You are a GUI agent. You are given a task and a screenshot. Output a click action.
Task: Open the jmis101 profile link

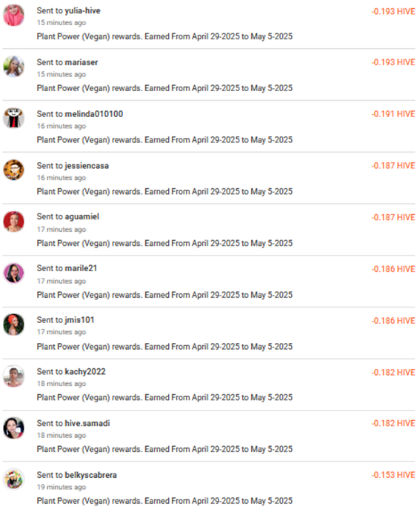coord(79,320)
